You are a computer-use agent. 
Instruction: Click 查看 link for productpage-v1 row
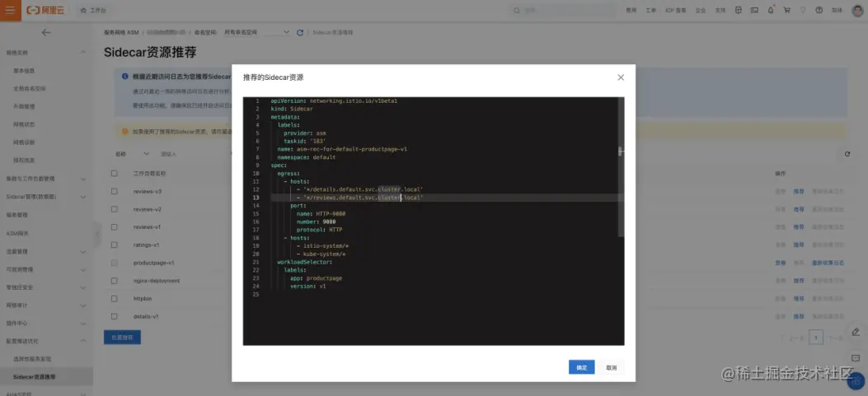pos(781,263)
